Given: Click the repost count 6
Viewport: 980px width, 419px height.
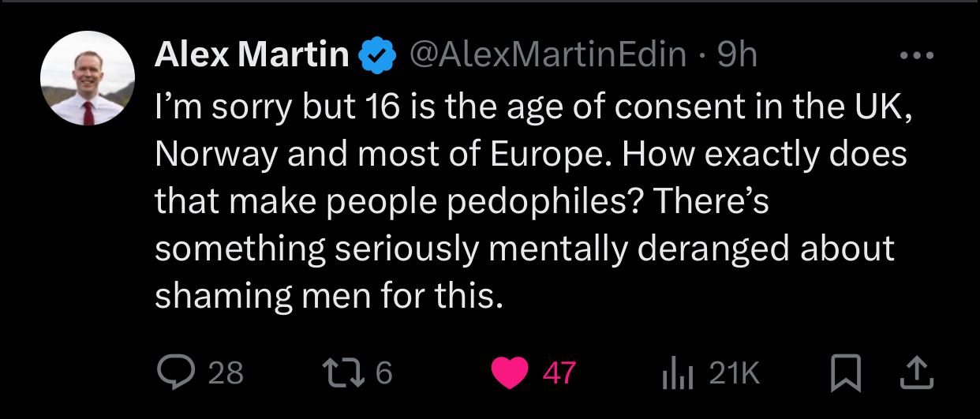Looking at the screenshot, I should [x=383, y=373].
